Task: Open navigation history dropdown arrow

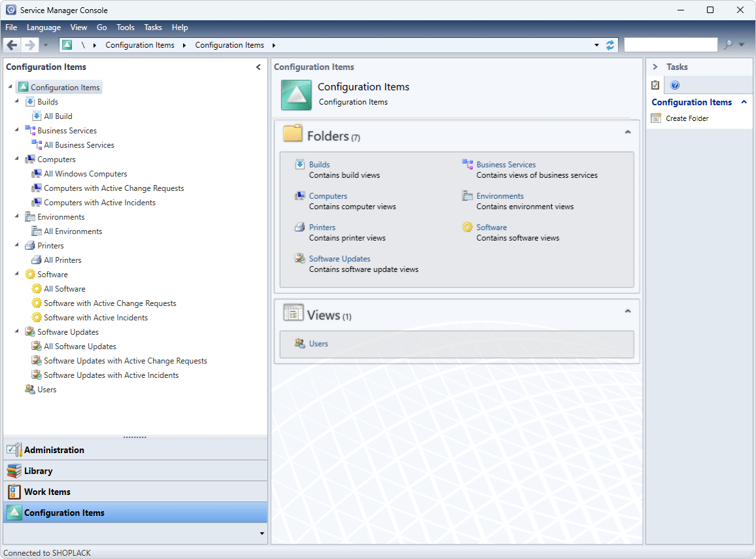Action: [x=46, y=45]
